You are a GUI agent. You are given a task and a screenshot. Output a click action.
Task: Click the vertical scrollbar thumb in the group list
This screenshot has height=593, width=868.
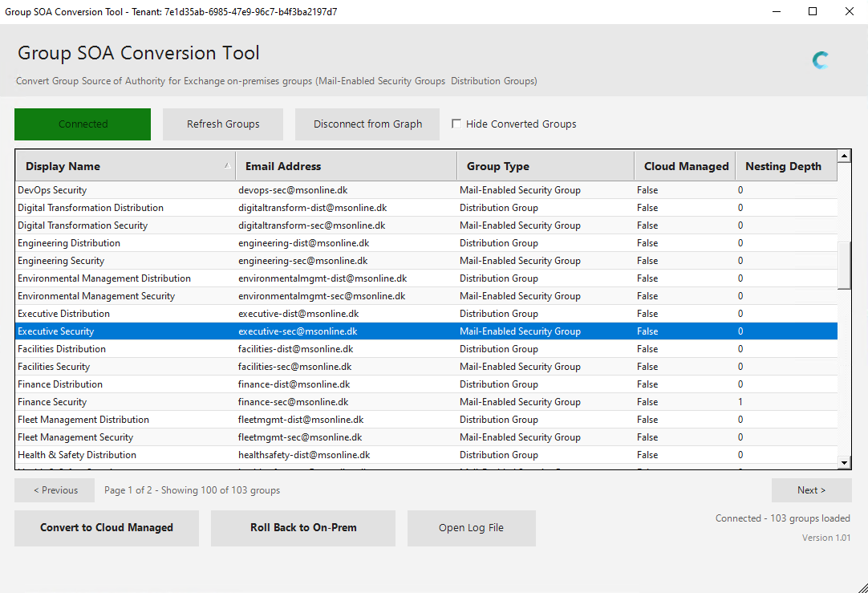(x=844, y=264)
